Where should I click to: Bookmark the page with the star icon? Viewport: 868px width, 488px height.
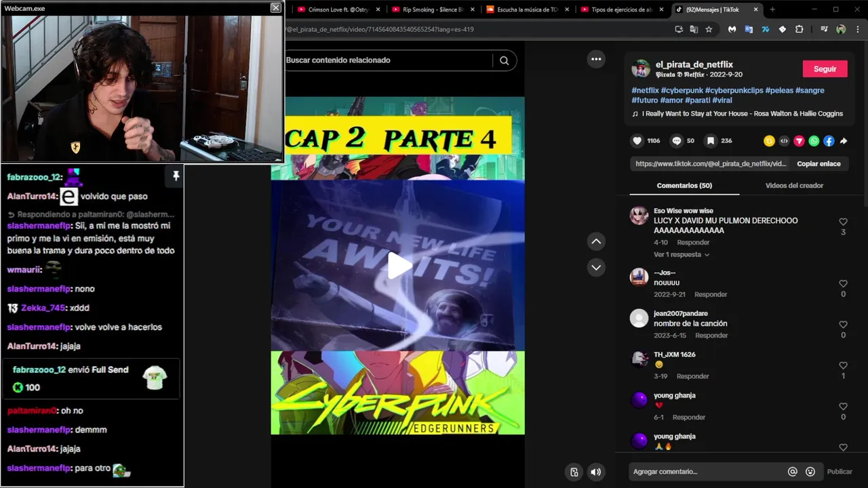pos(709,29)
